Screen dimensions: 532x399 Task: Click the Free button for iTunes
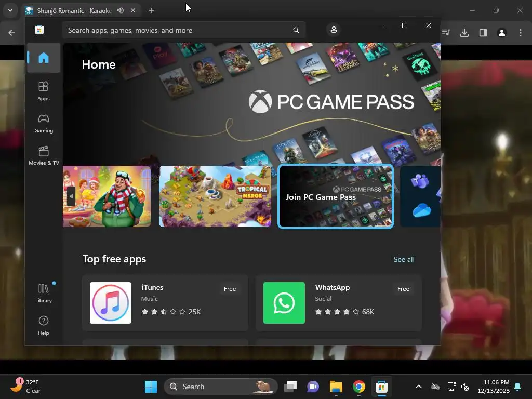[230, 289]
